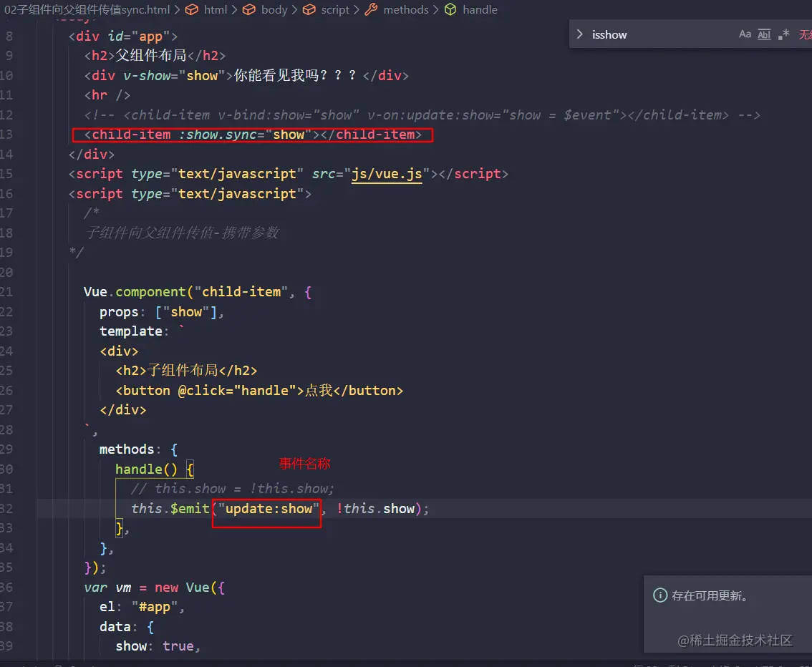The width and height of the screenshot is (812, 667).
Task: Click the 子组件布局 heading in template
Action: point(183,371)
